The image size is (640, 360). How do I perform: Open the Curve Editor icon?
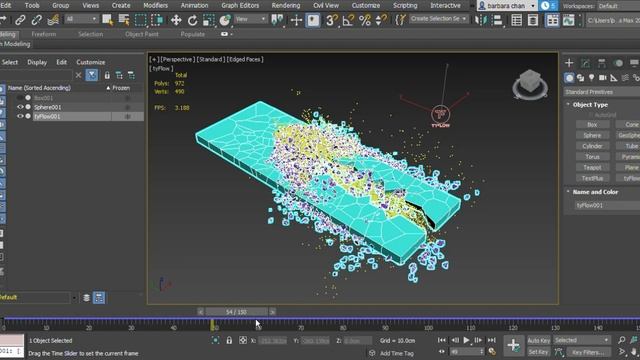click(569, 20)
